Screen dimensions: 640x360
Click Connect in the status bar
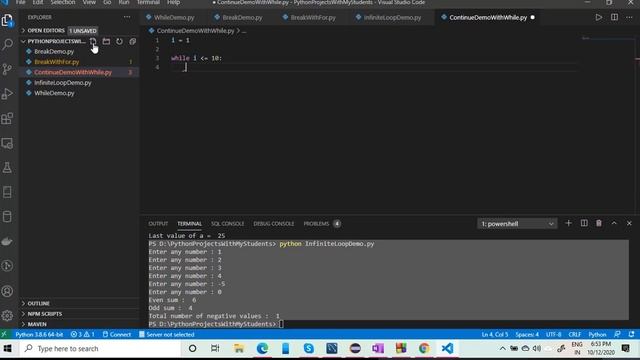click(x=117, y=334)
